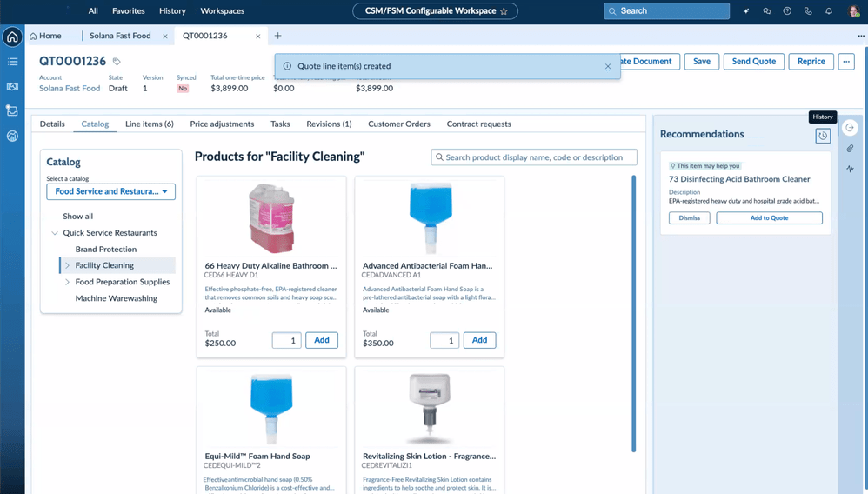Click the product search input field
Viewport: 868px width, 494px height.
click(x=539, y=157)
